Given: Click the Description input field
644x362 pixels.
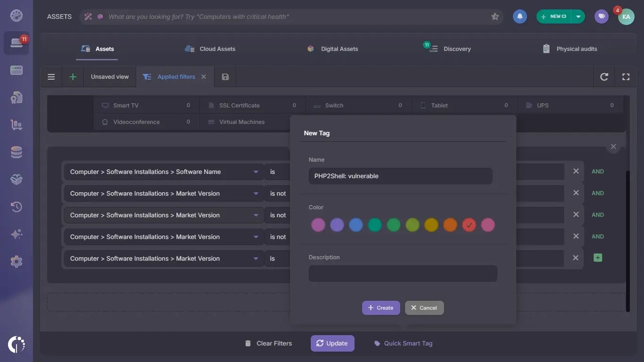Looking at the screenshot, I should tap(403, 274).
